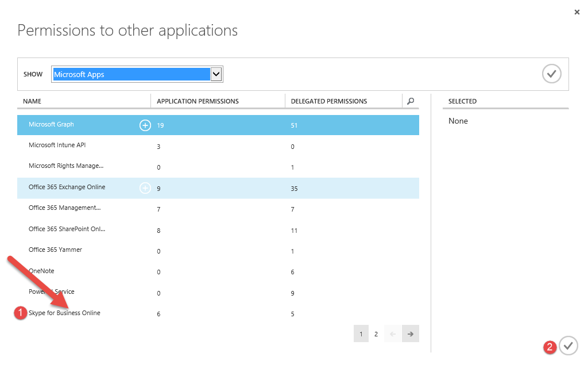Go to next page arrow
This screenshot has width=588, height=368.
pos(411,334)
